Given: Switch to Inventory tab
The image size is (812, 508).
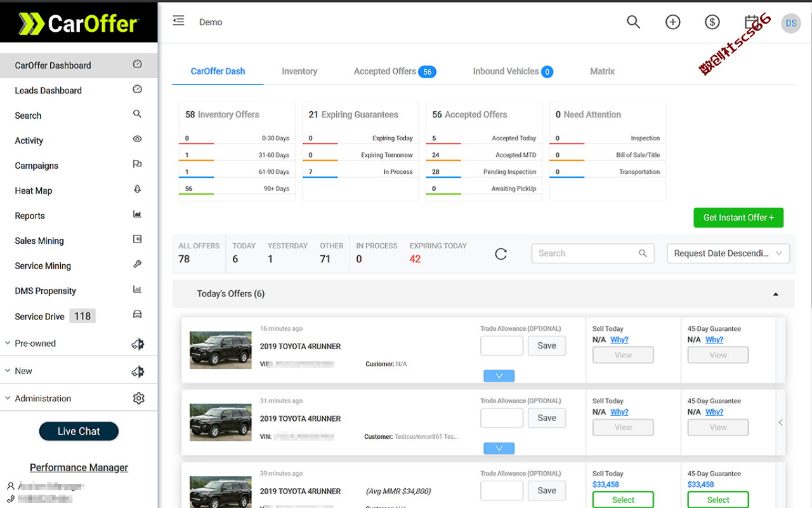Looking at the screenshot, I should tap(299, 71).
